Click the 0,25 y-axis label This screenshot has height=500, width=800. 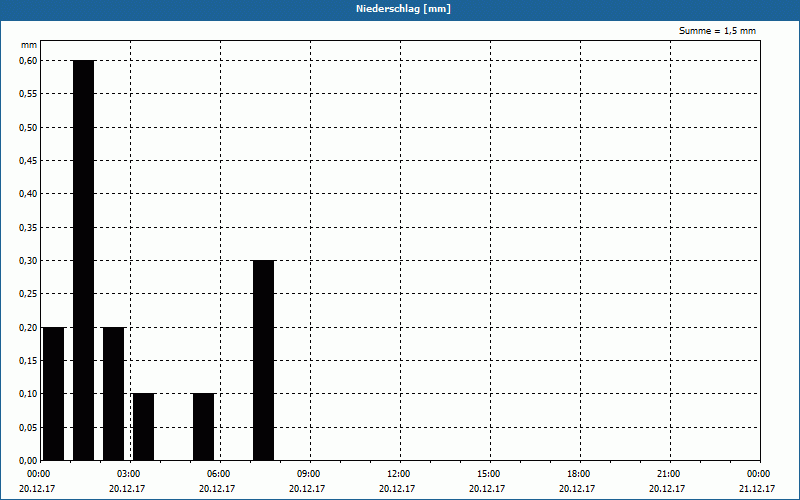28,294
